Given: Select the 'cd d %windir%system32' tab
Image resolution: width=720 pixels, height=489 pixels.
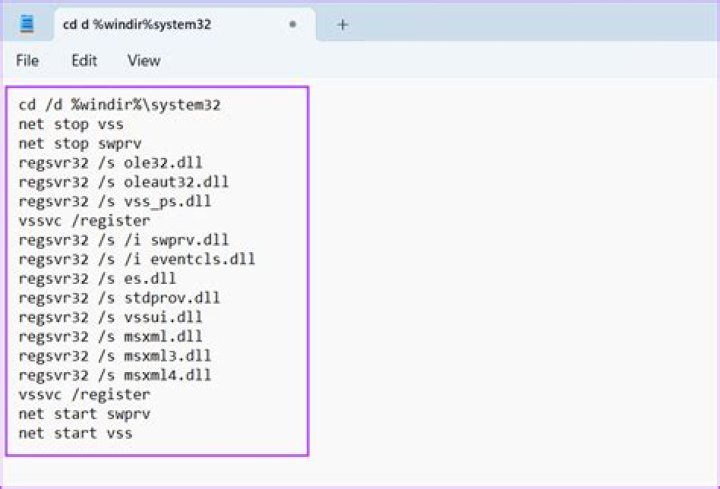Looking at the screenshot, I should tap(185, 24).
